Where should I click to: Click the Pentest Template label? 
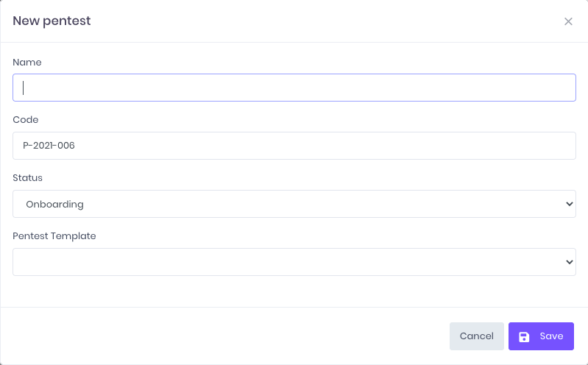[54, 236]
